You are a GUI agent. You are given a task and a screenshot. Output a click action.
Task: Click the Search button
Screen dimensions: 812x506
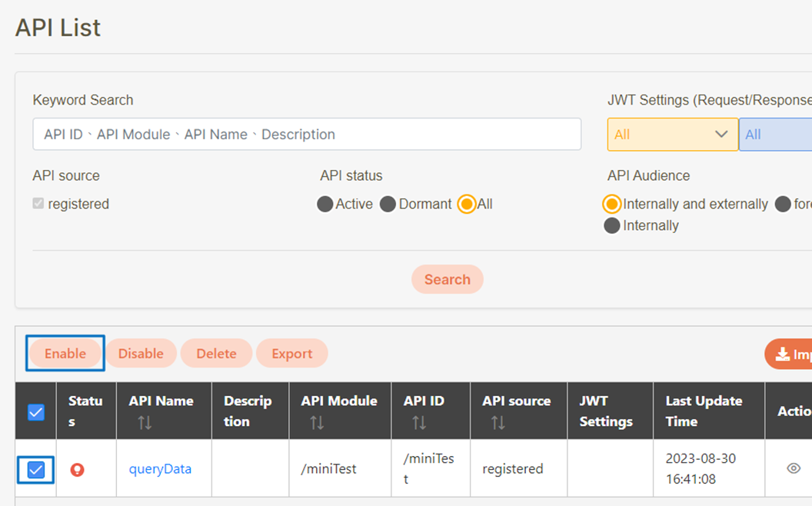click(447, 280)
